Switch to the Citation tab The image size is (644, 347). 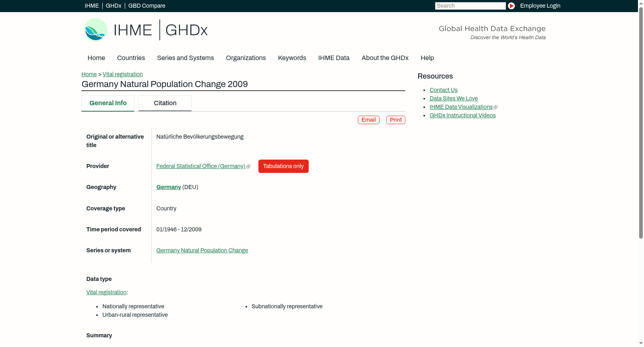coord(165,103)
